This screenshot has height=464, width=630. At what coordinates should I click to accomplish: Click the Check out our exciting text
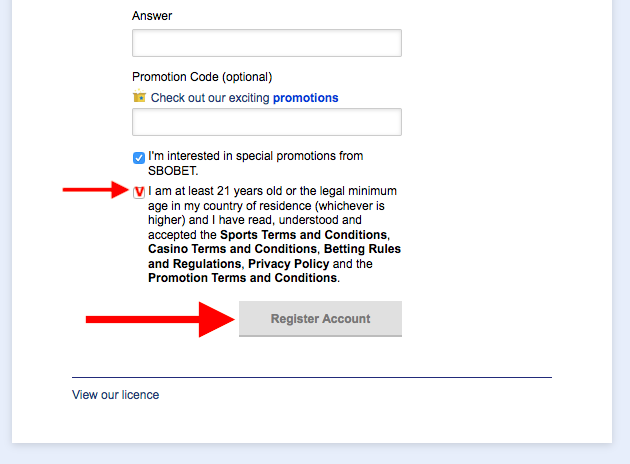(x=210, y=98)
